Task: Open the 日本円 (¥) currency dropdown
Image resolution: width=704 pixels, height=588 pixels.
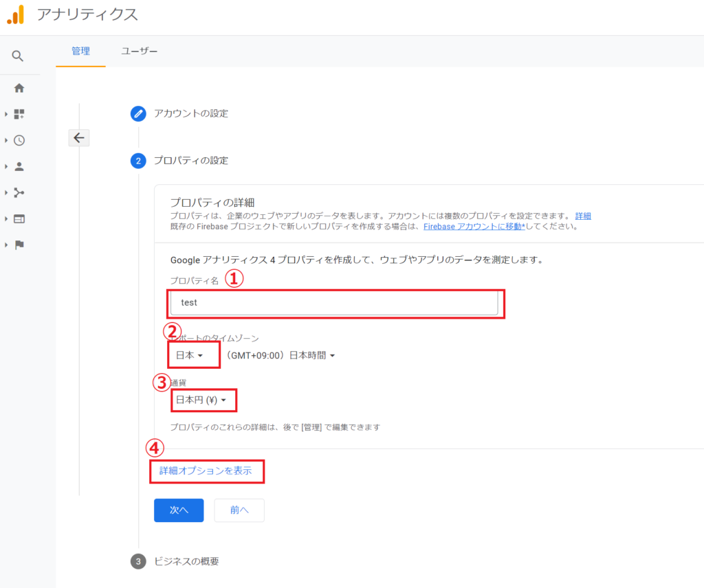Action: 201,400
